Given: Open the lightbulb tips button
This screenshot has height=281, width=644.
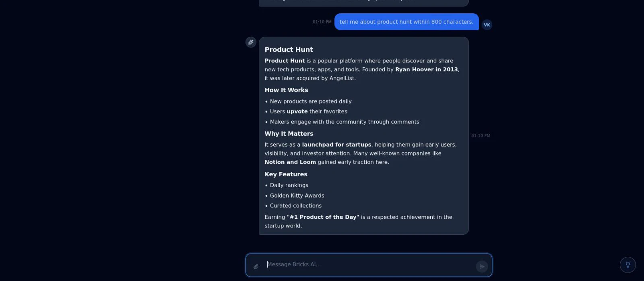Looking at the screenshot, I should coord(627,265).
